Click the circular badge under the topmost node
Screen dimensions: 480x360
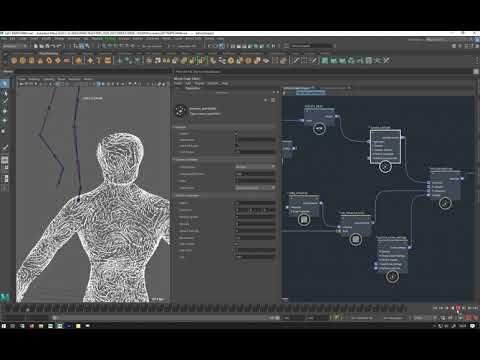tap(319, 128)
